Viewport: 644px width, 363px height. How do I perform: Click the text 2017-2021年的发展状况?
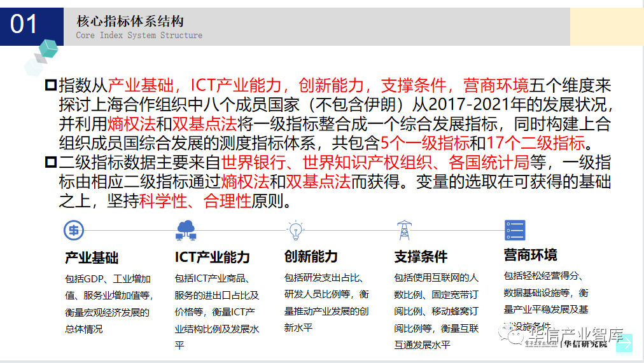517,104
